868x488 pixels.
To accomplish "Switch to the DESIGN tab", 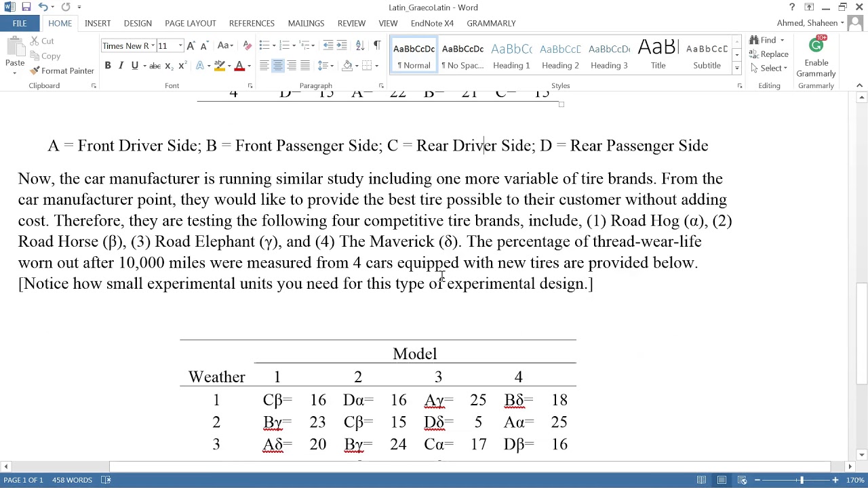I will (x=138, y=23).
